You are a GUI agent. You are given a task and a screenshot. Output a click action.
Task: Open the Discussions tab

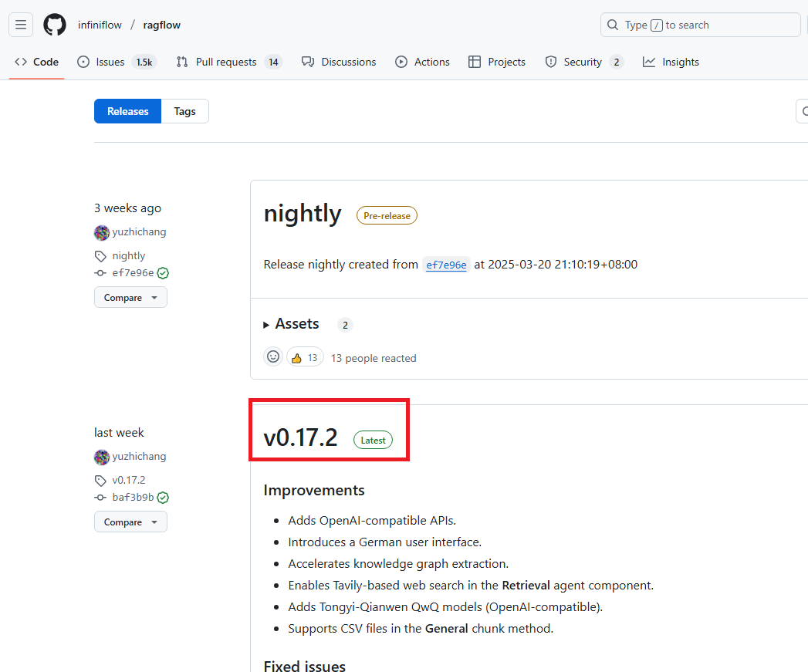(x=339, y=62)
